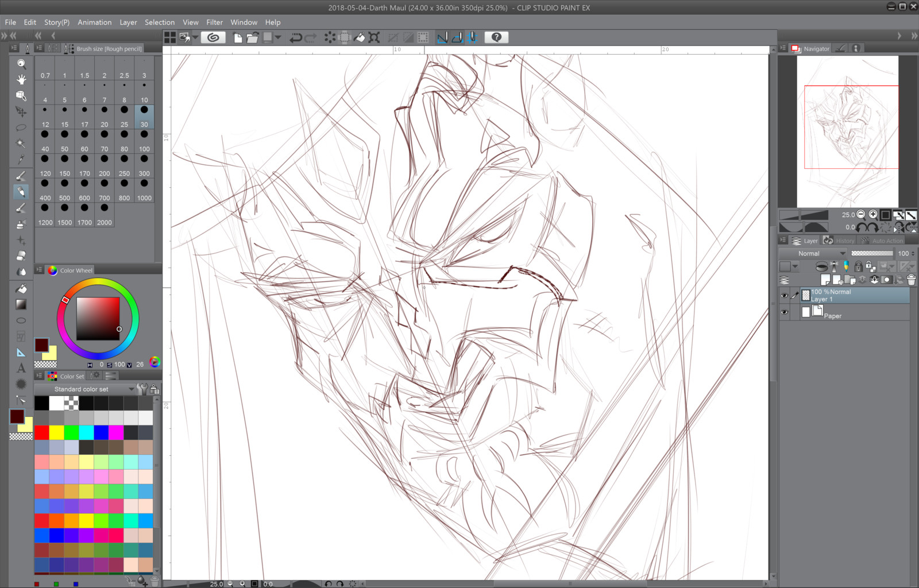
Task: Open the Layer panel menu icon
Action: point(783,241)
